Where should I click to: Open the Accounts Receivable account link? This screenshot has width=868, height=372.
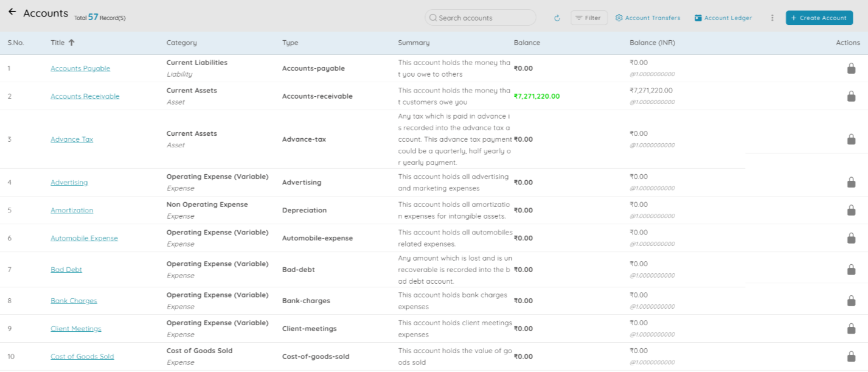tap(85, 96)
